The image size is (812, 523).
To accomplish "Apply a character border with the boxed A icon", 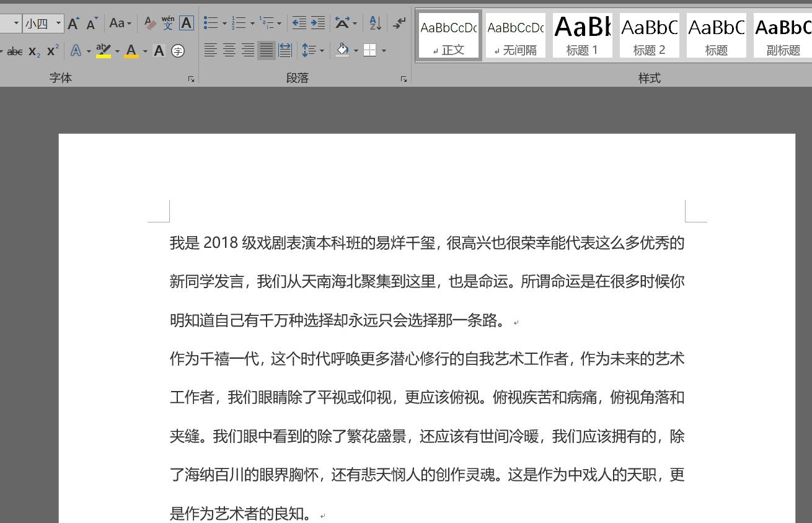I will (186, 23).
